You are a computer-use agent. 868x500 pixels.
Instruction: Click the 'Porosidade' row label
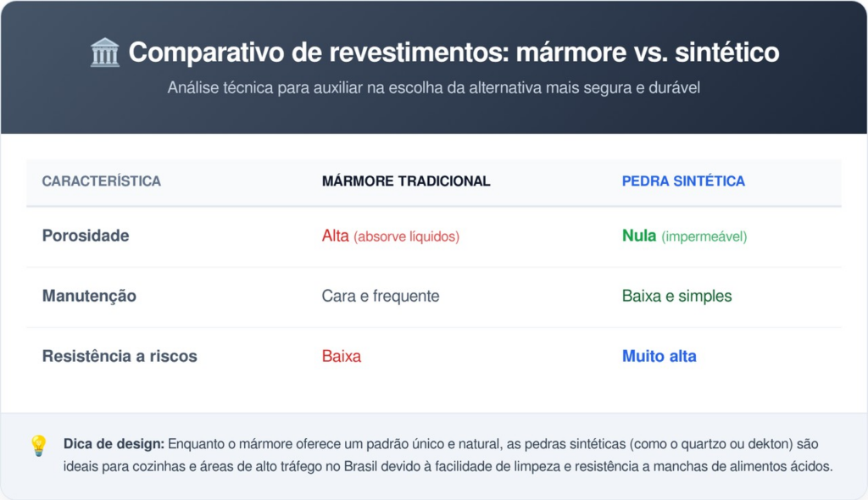[x=86, y=236]
